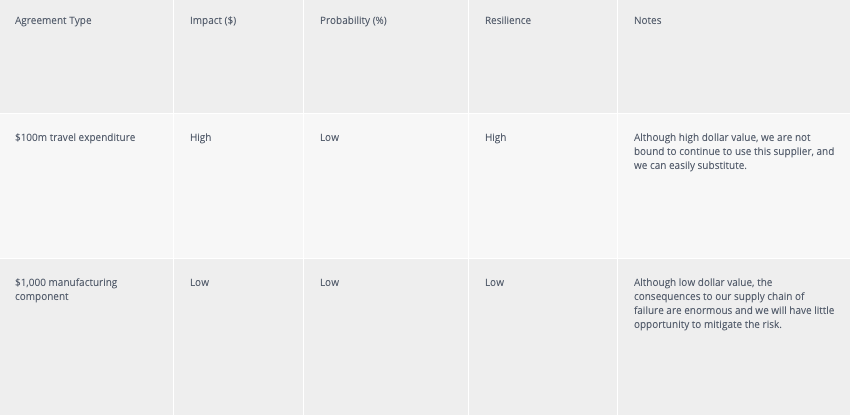Select the $1,000 manufacturing component cell
The image size is (850, 415).
click(66, 289)
